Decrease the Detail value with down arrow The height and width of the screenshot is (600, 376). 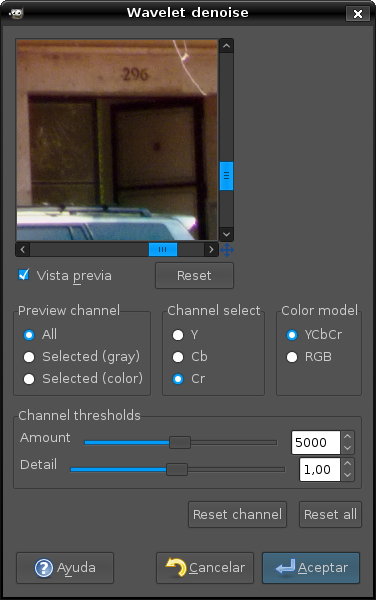click(347, 475)
